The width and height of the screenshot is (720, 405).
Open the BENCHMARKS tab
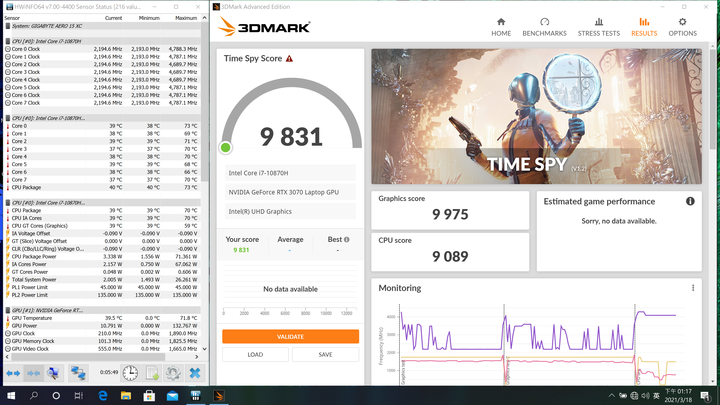(x=545, y=27)
